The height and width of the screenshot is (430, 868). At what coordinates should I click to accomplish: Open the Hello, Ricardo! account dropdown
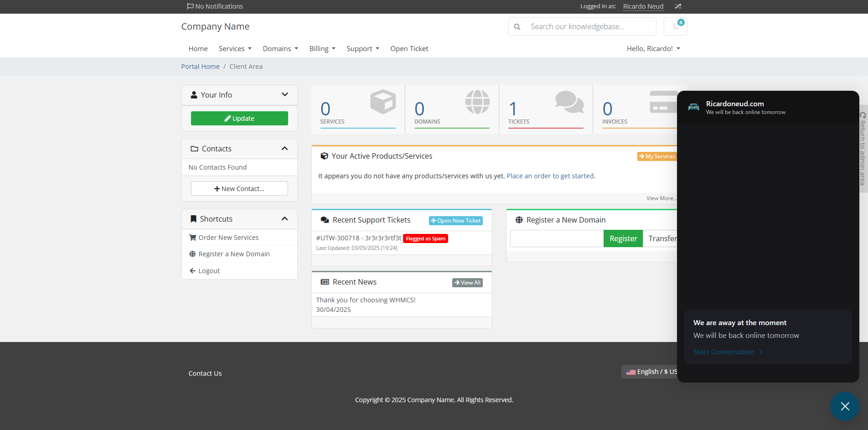click(653, 49)
